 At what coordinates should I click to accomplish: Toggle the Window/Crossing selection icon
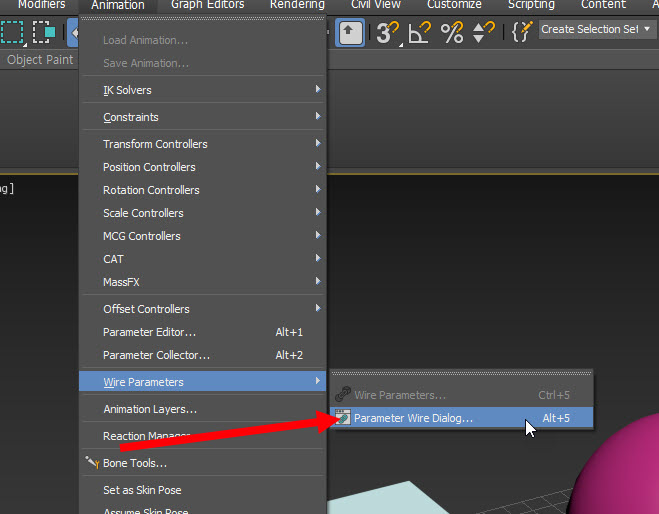point(44,32)
